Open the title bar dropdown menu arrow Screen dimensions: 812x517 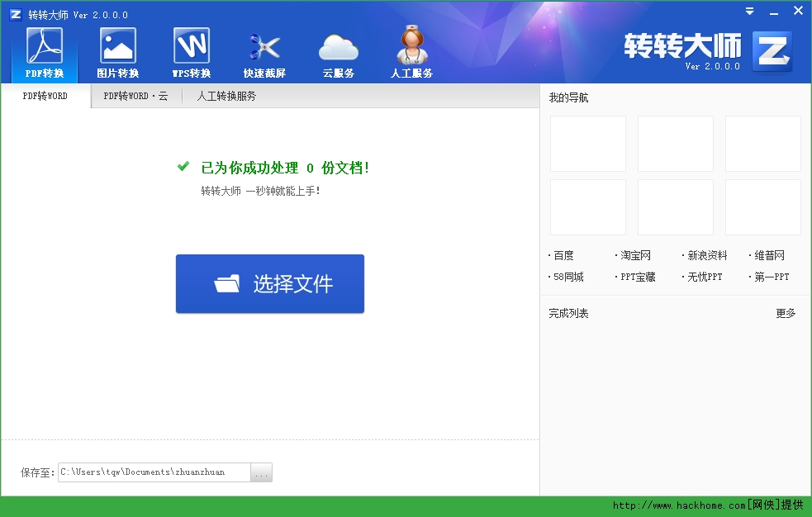coord(749,12)
